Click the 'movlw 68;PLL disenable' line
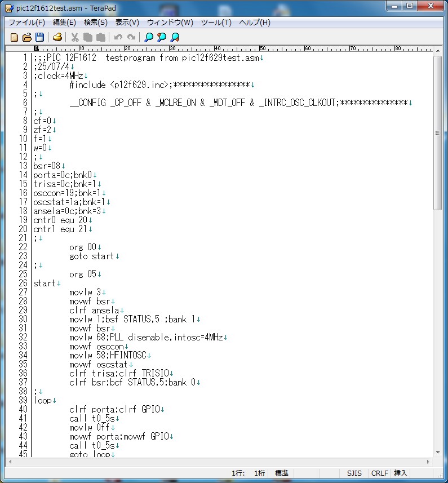This screenshot has height=483, width=448. (146, 337)
